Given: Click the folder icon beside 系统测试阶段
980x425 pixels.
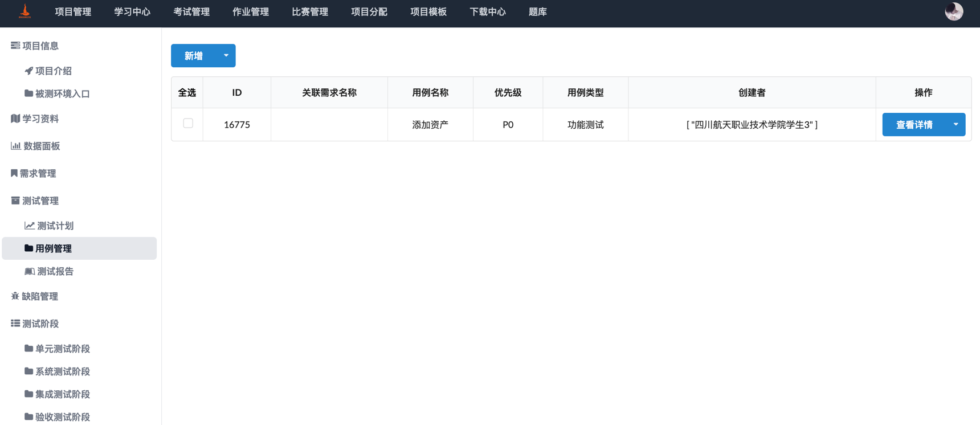Looking at the screenshot, I should pos(28,371).
